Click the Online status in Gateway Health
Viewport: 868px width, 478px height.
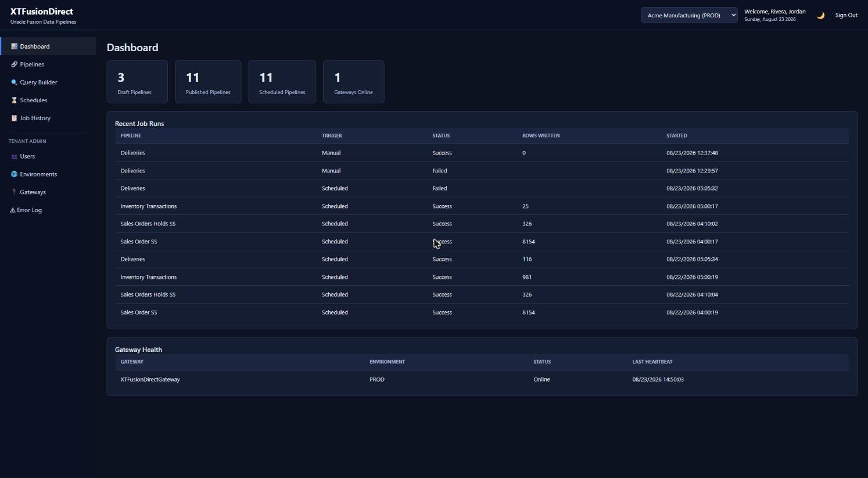point(541,380)
